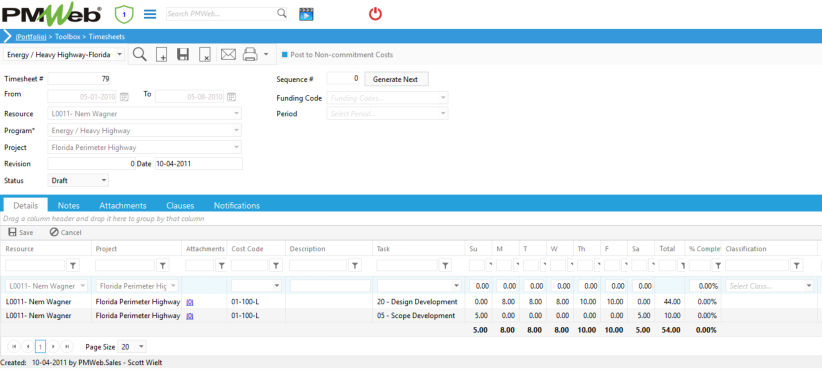This screenshot has height=388, width=822.
Task: Click the printer icon
Action: click(251, 55)
